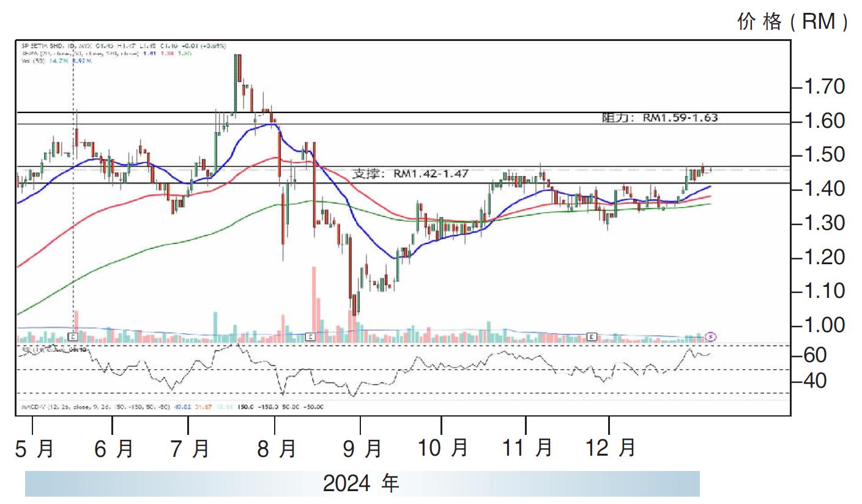Click the 价格 (RM) axis title
The width and height of the screenshot is (862, 504).
pyautogui.click(x=793, y=22)
